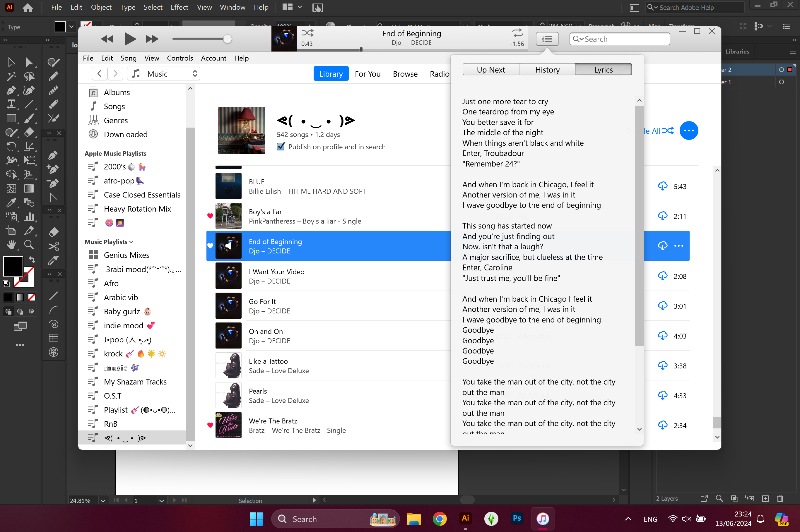Toggle the heart on We're The Bratz
The width and height of the screenshot is (800, 532).
pyautogui.click(x=210, y=425)
